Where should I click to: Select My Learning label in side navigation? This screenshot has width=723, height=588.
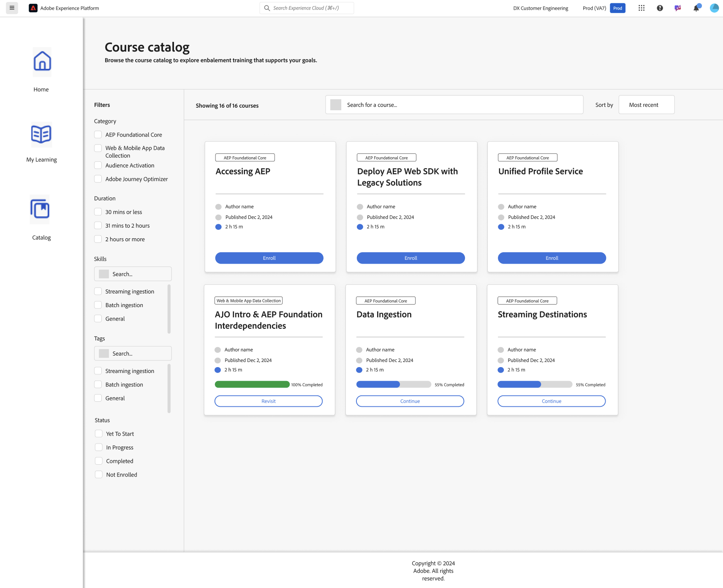tap(41, 160)
